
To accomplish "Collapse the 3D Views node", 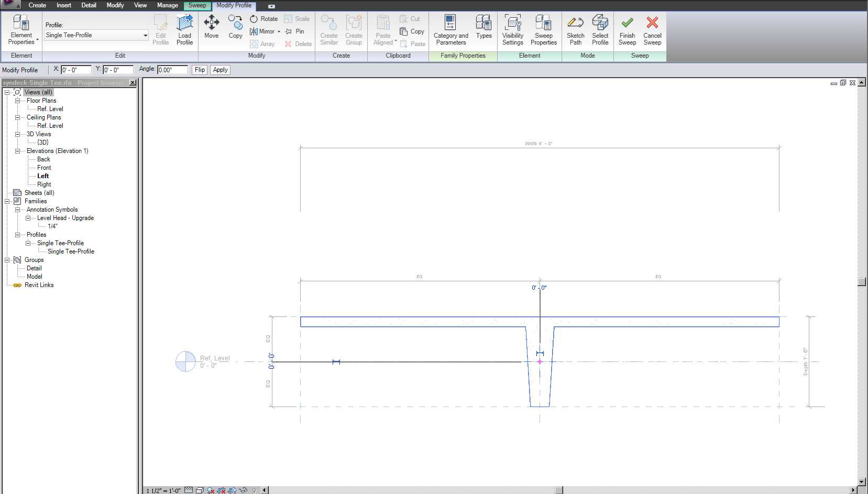I will [x=17, y=134].
